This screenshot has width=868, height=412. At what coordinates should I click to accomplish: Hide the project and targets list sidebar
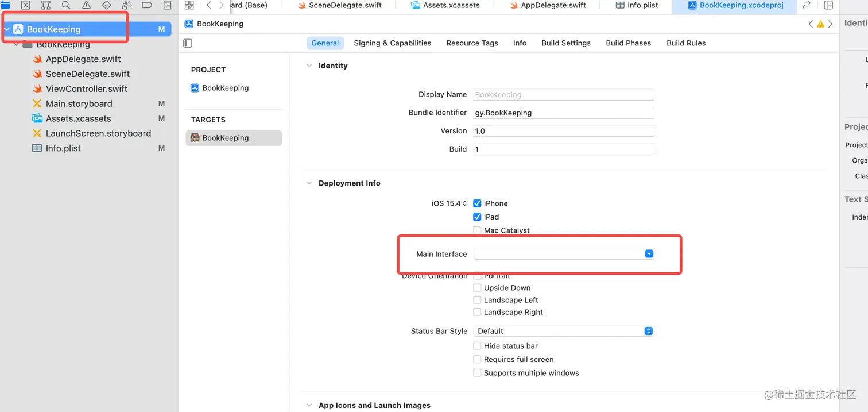(188, 43)
